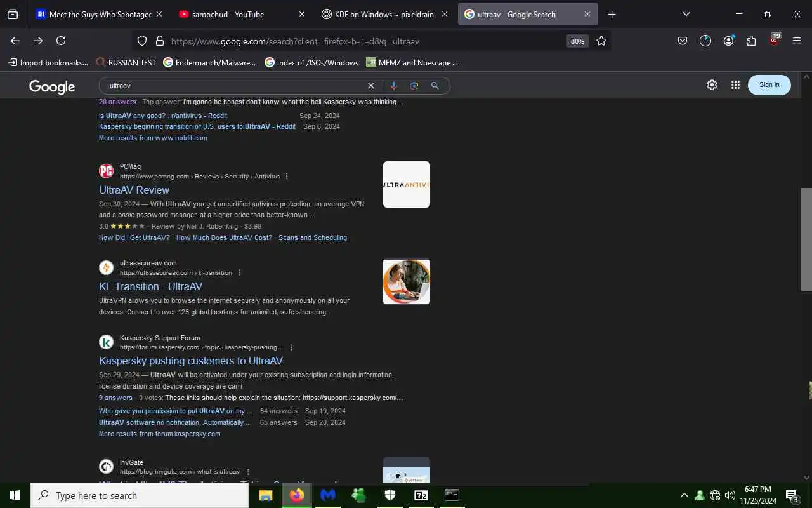Open Index of /ISOs/Windows bookmark
The image size is (812, 508).
tap(311, 62)
